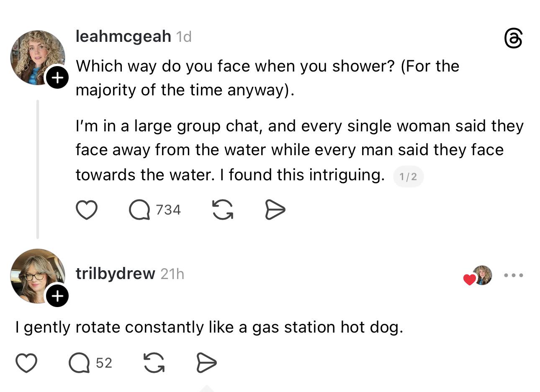Click the 21h timestamp on trilbydrew's reply
Viewport: 540px width, 392px height.
(x=172, y=274)
